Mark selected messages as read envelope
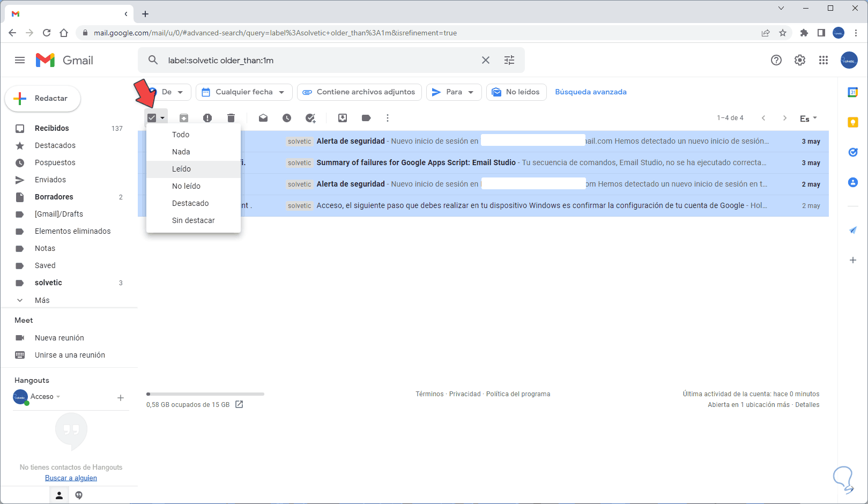Image resolution: width=868 pixels, height=504 pixels. pyautogui.click(x=263, y=118)
